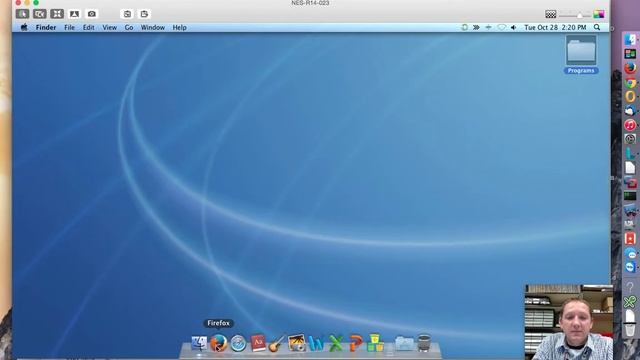
Task: Open the Go menu
Action: click(x=129, y=27)
